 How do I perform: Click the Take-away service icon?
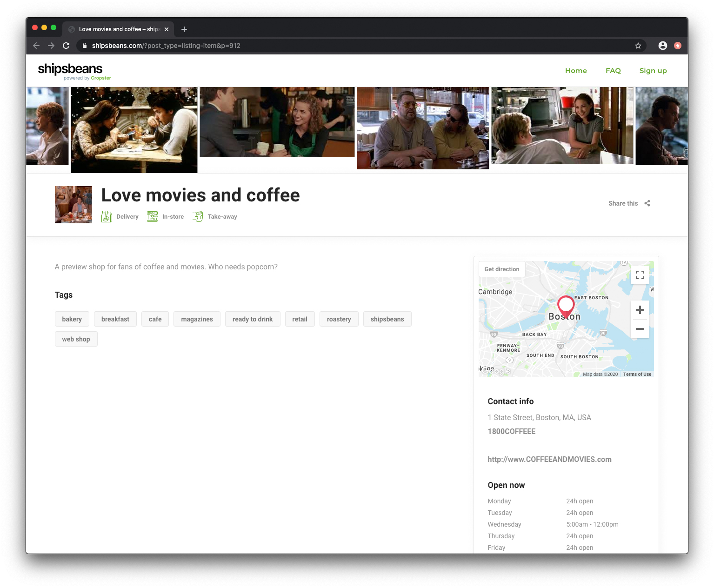(198, 216)
